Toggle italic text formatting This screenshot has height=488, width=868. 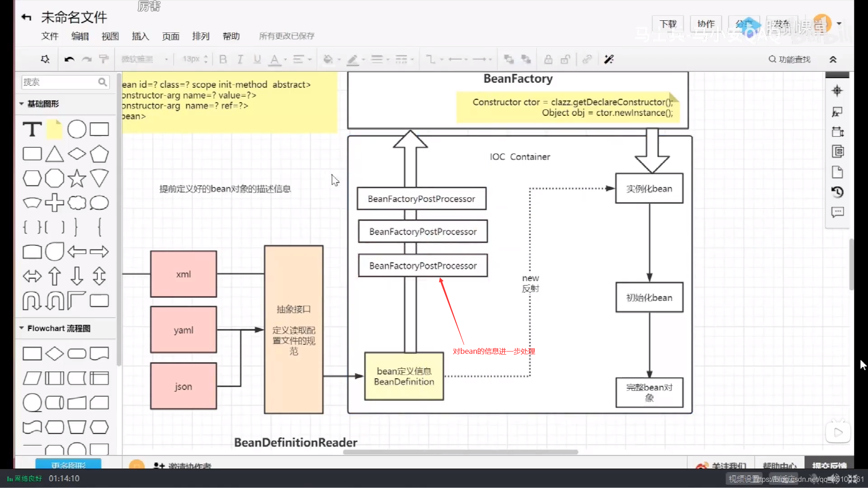240,59
